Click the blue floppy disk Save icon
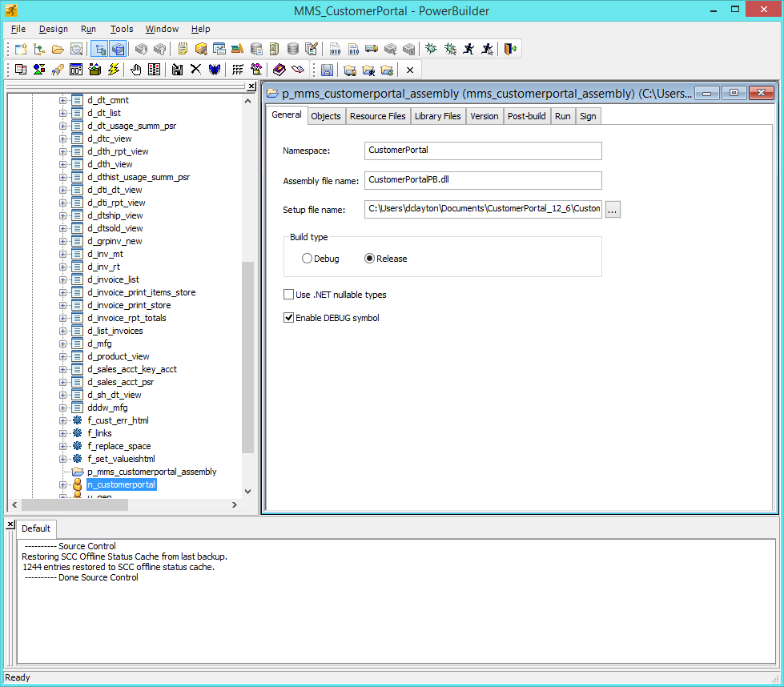The height and width of the screenshot is (687, 784). coord(327,70)
